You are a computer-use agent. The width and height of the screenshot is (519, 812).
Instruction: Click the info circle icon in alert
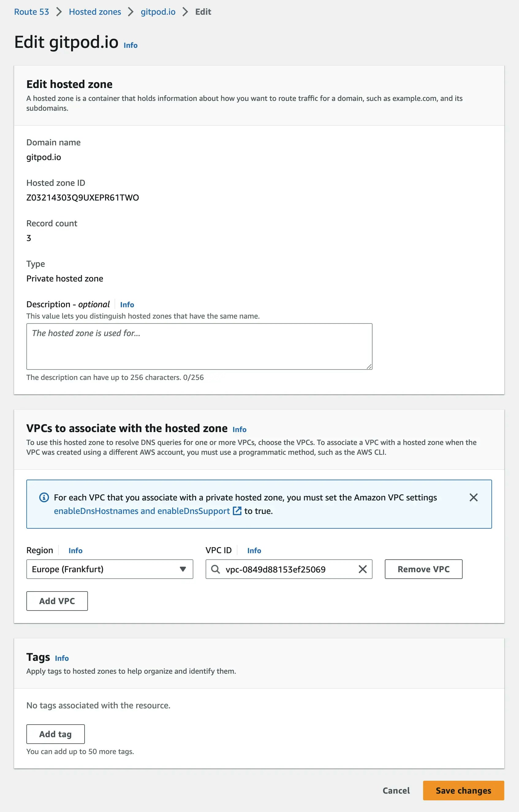44,497
